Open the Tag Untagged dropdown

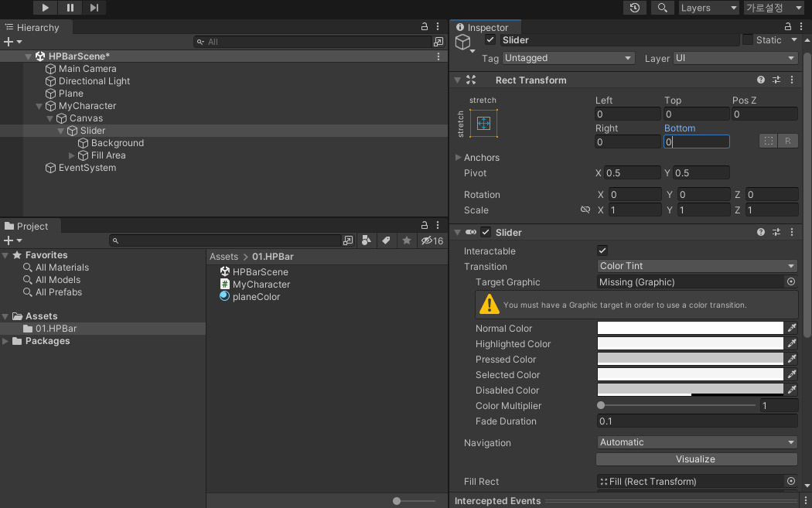click(x=568, y=58)
